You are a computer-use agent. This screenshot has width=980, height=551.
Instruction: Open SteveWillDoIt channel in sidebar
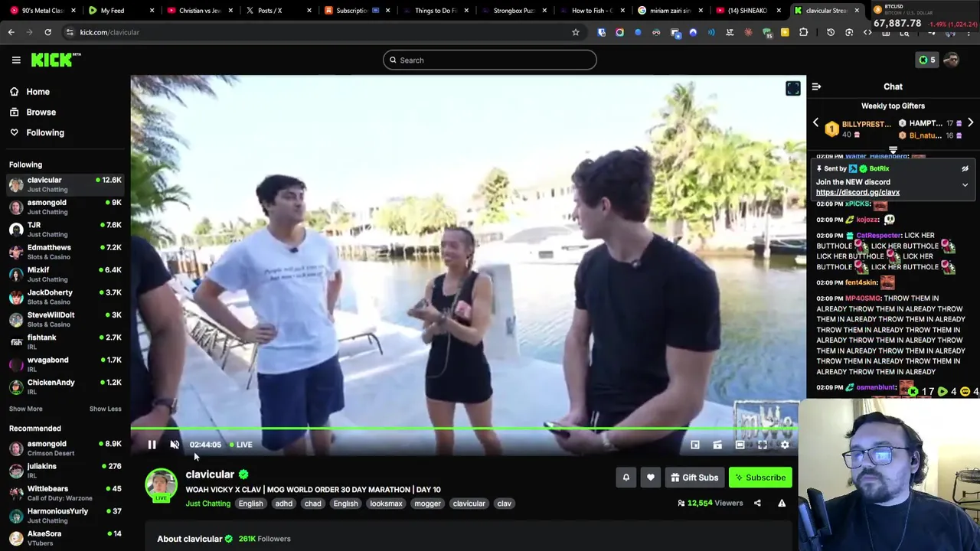tap(65, 319)
